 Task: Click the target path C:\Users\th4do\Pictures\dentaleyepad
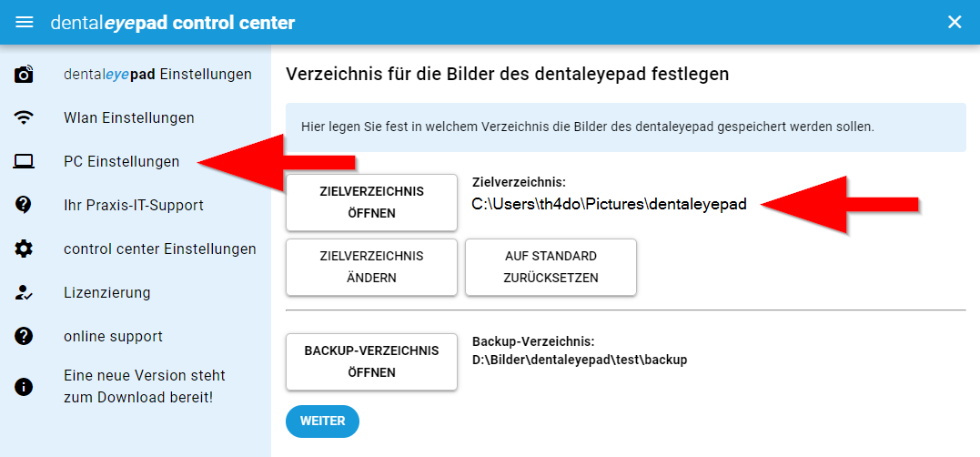610,204
